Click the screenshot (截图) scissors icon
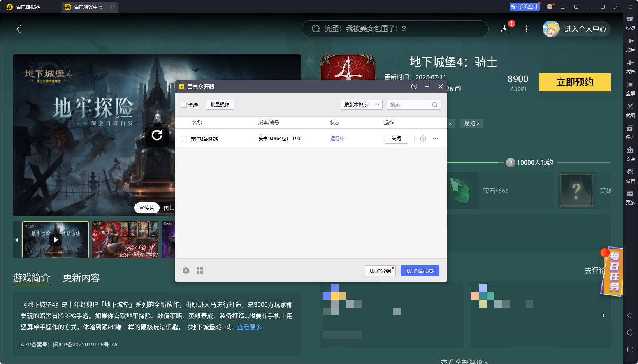Screen dimensions: 638x364 tap(630, 107)
